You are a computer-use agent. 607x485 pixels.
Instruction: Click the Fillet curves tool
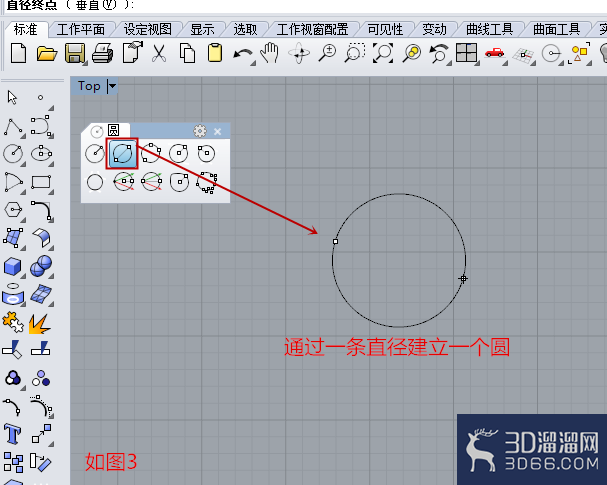[x=41, y=211]
